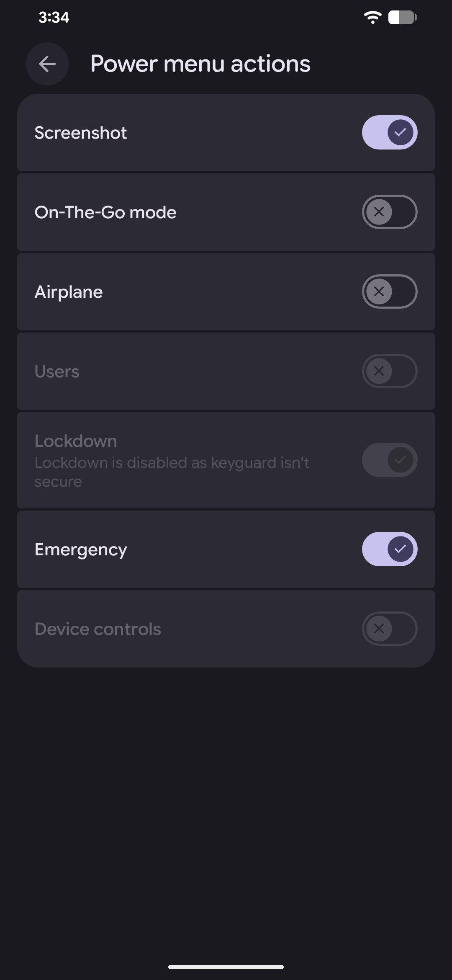The width and height of the screenshot is (452, 980).
Task: Select the Device controls label
Action: click(98, 629)
